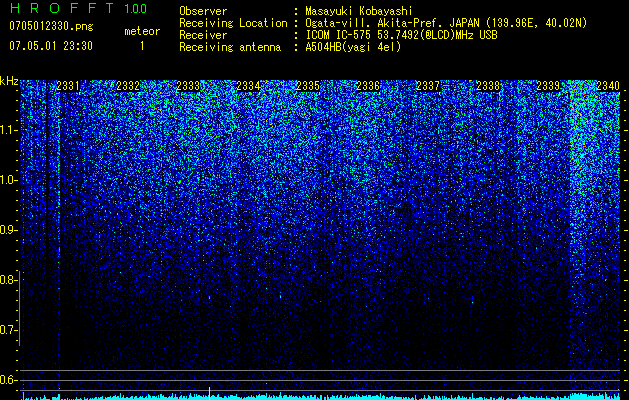Screen dimensions: 629x400
Task: Click the 1.0 frequency axis label
Action: (7, 180)
